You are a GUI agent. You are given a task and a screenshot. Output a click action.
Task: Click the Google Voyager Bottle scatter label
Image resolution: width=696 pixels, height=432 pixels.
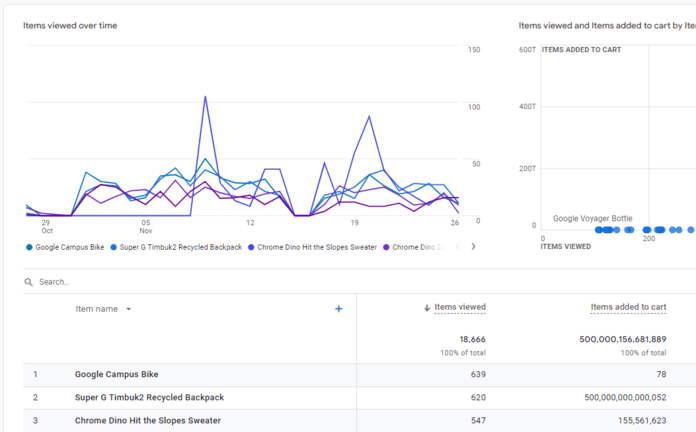click(593, 218)
